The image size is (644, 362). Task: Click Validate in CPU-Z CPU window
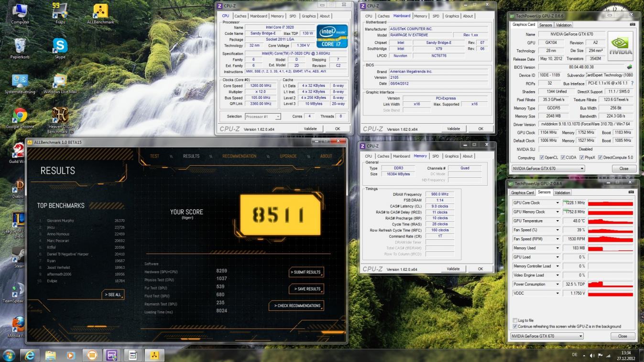(310, 128)
